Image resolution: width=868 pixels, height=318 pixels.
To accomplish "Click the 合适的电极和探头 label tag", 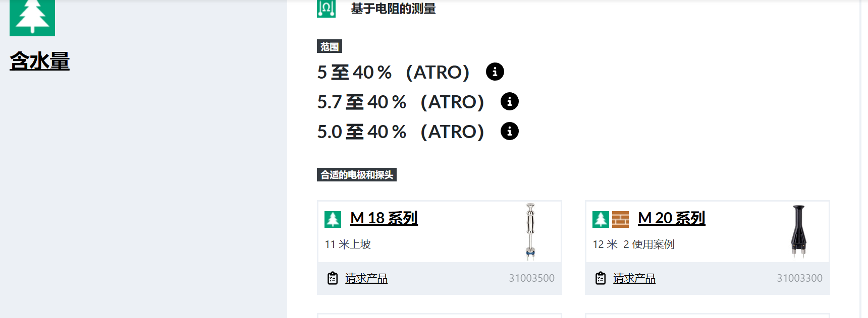I will tap(357, 175).
